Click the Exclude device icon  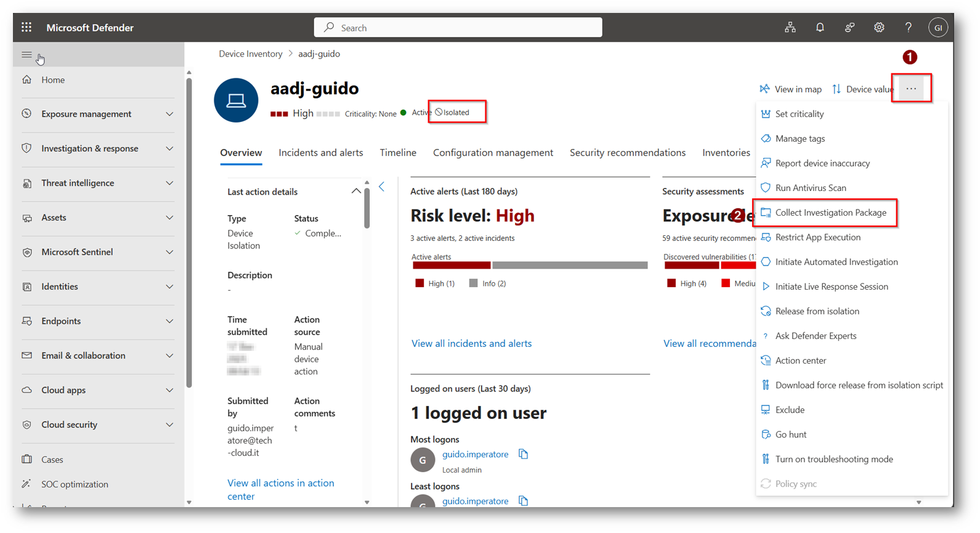tap(766, 409)
